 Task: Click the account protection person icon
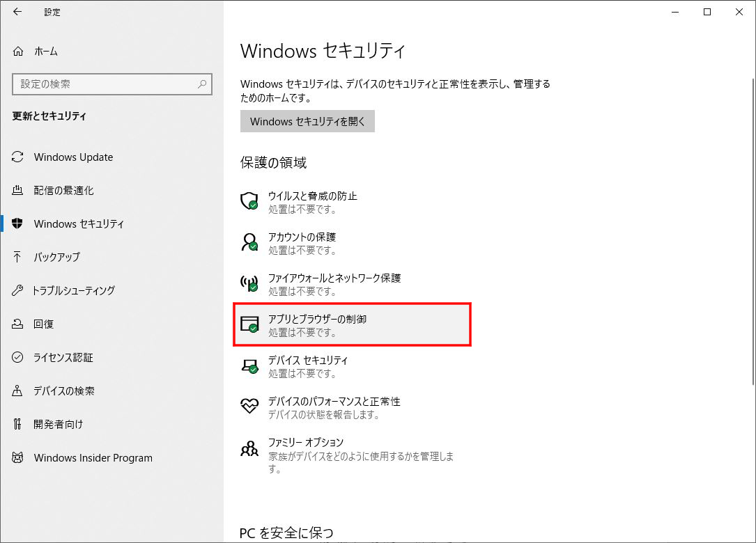coord(249,242)
